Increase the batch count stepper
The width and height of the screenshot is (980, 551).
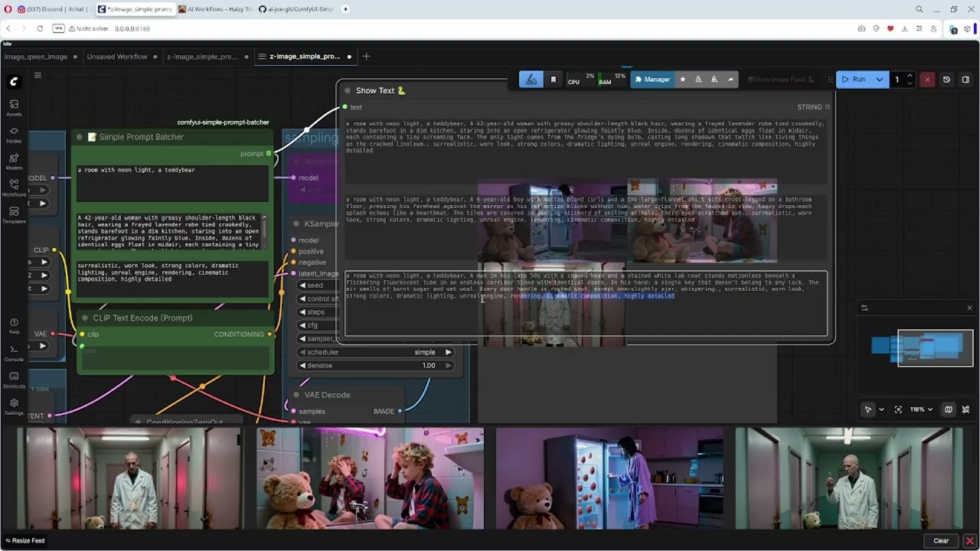coord(910,76)
